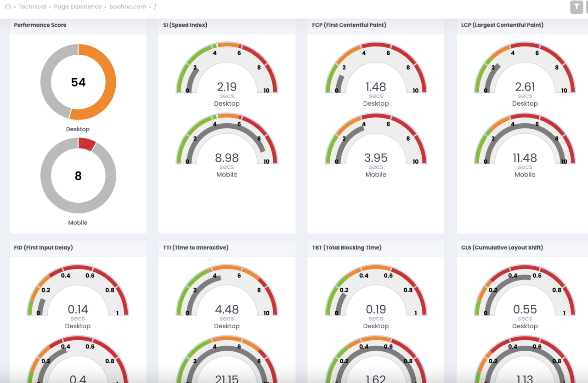Click the CLS (Cumulative Layout Shift) title
This screenshot has height=383, width=588.
(x=502, y=247)
